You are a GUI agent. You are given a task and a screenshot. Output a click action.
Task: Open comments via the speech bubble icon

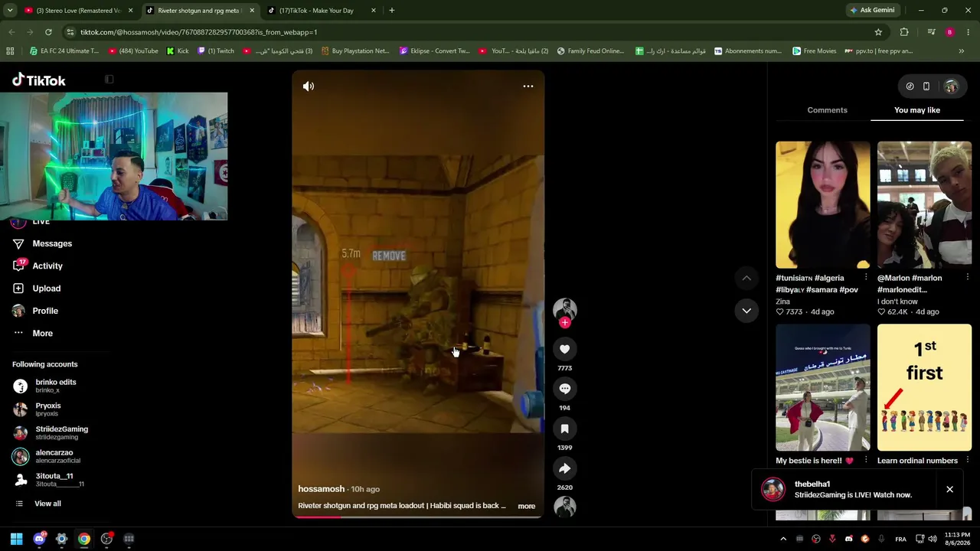pyautogui.click(x=565, y=389)
